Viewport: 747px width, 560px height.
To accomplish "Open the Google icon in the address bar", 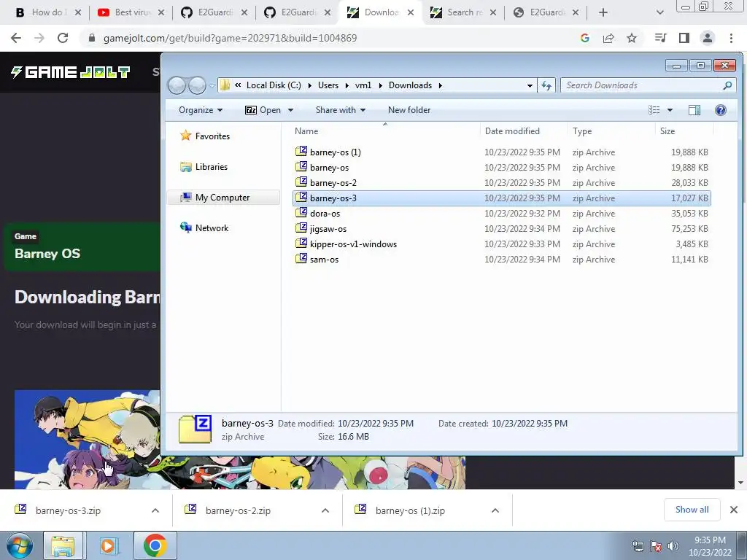I will pos(585,38).
